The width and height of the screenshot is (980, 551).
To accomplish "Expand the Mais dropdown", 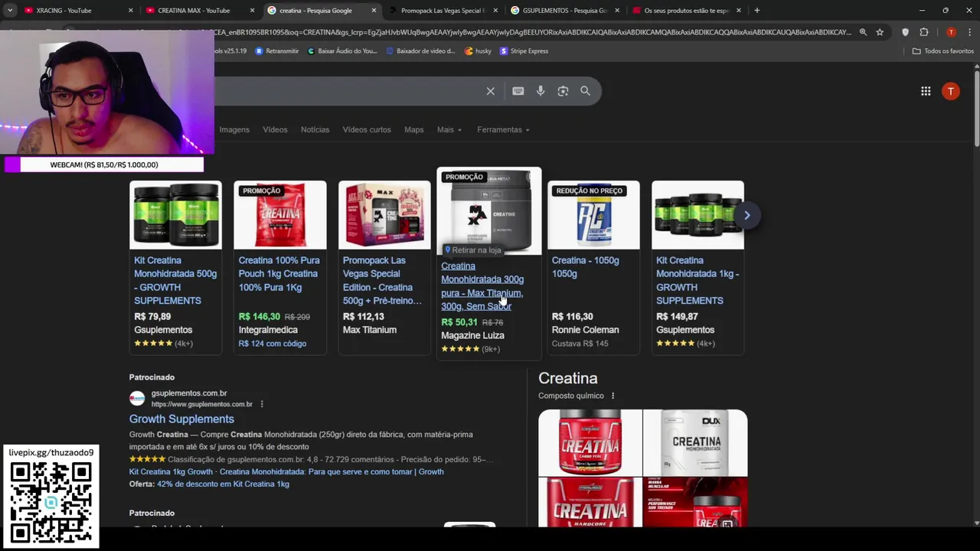I will 449,129.
